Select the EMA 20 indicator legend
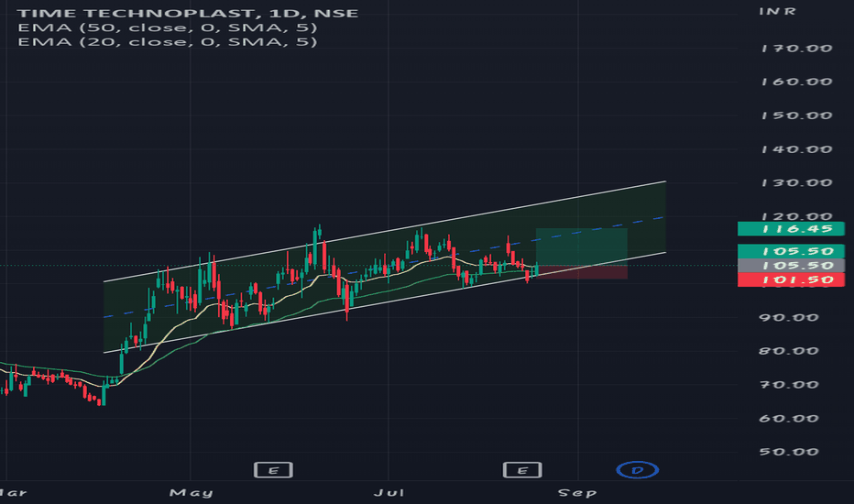Viewport: 854px width, 504px height. pyautogui.click(x=167, y=41)
